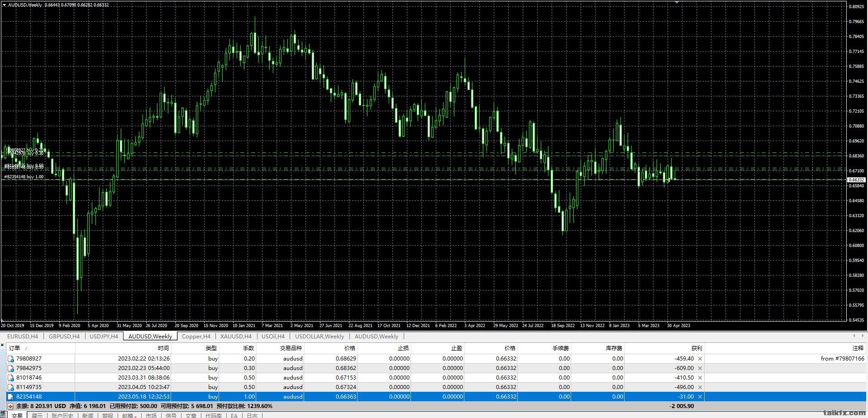Click the total profit -2 005.90
868x418 pixels.
(x=682, y=406)
